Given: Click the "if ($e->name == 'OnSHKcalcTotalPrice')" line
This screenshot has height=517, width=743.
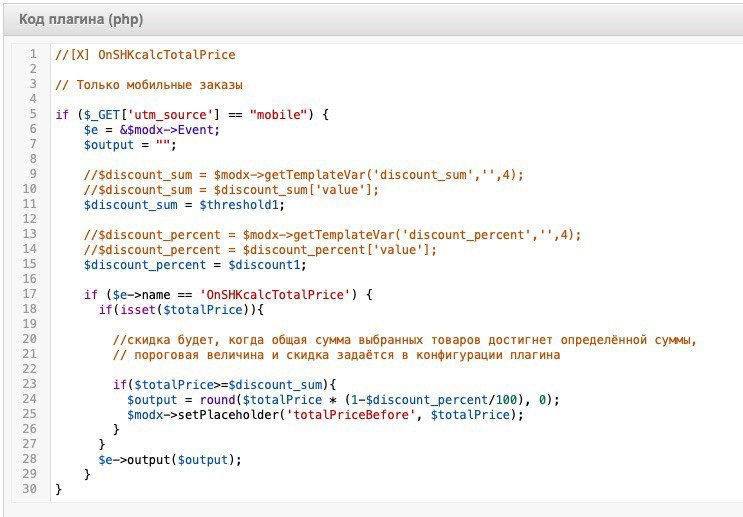Looking at the screenshot, I should coord(228,295).
